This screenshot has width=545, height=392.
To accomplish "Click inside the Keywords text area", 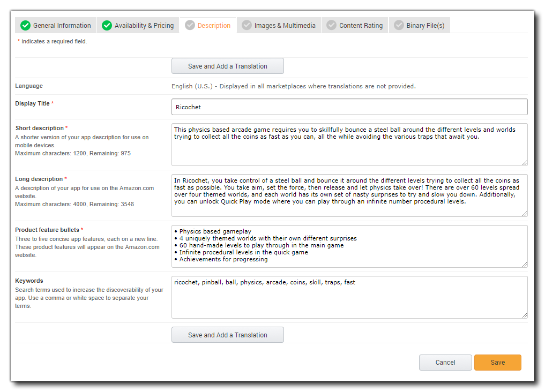I will click(x=349, y=300).
